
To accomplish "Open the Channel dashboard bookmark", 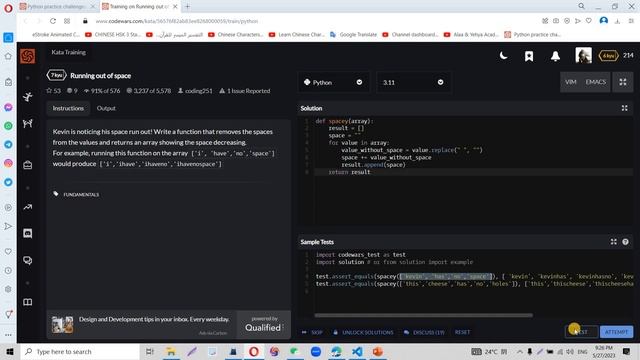I will click(x=410, y=35).
